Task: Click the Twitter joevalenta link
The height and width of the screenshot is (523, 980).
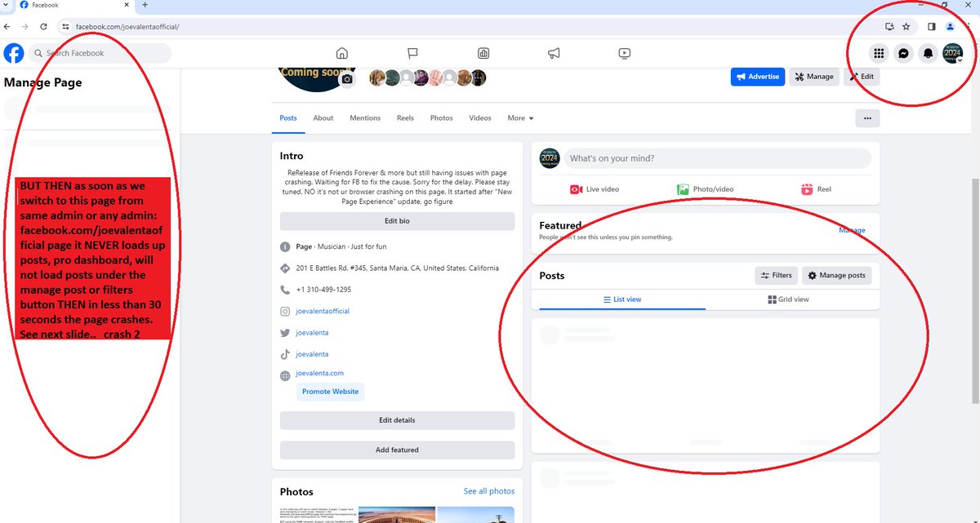Action: click(312, 333)
